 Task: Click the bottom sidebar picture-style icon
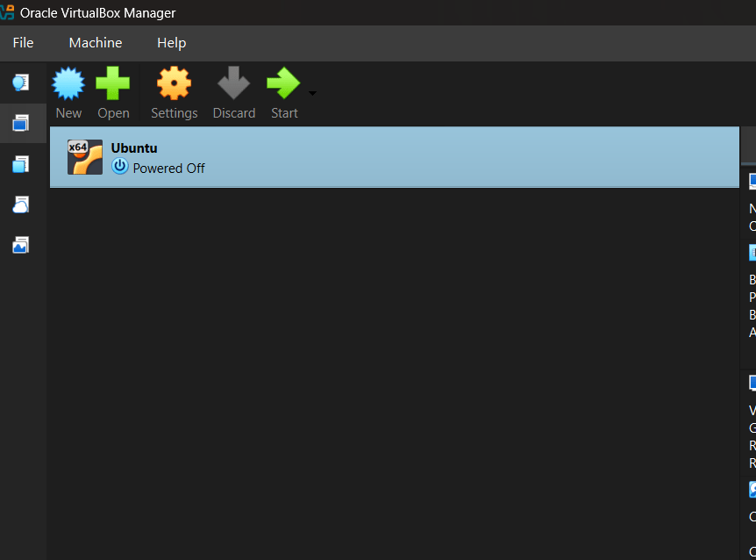(x=20, y=246)
